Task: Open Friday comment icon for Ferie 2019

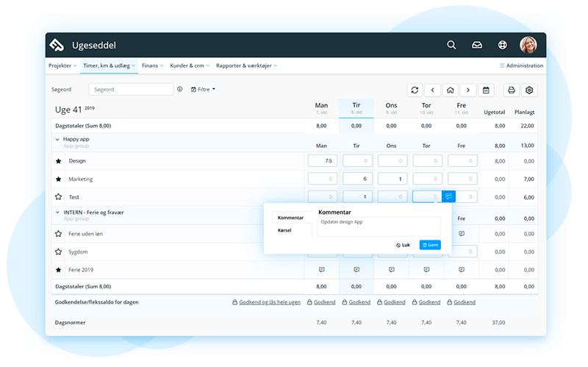Action: pyautogui.click(x=462, y=270)
